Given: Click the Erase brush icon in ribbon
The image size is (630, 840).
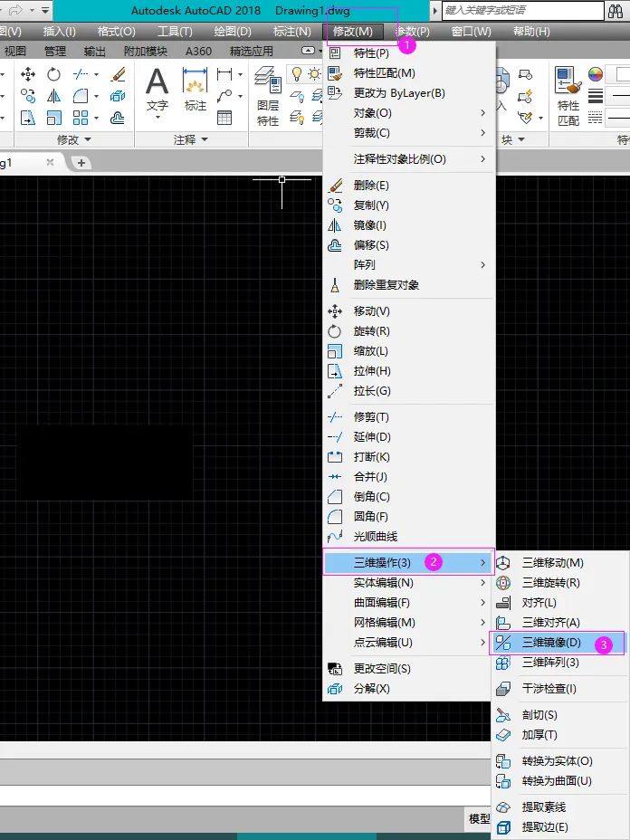Looking at the screenshot, I should click(x=118, y=74).
